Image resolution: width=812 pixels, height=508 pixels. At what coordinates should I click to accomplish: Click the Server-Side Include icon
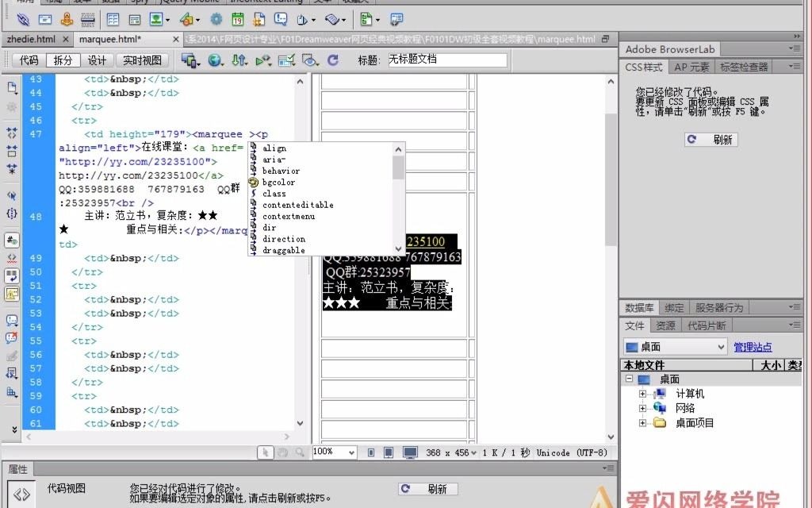[259, 20]
